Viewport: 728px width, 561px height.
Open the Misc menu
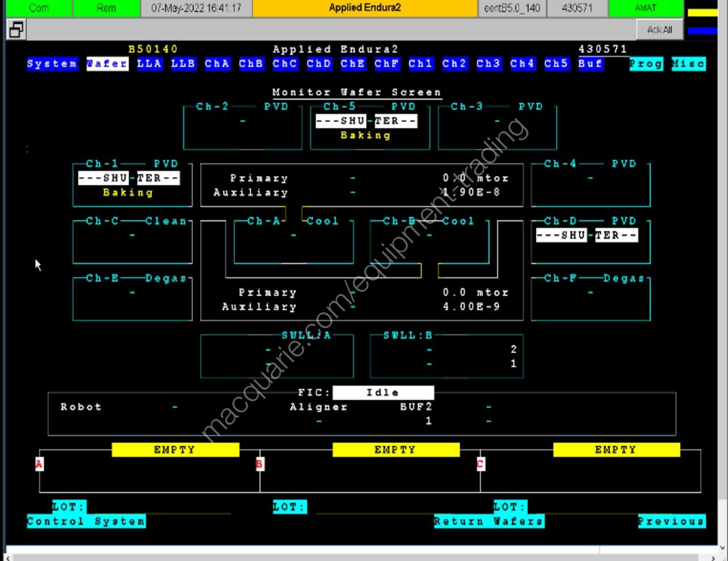[688, 64]
